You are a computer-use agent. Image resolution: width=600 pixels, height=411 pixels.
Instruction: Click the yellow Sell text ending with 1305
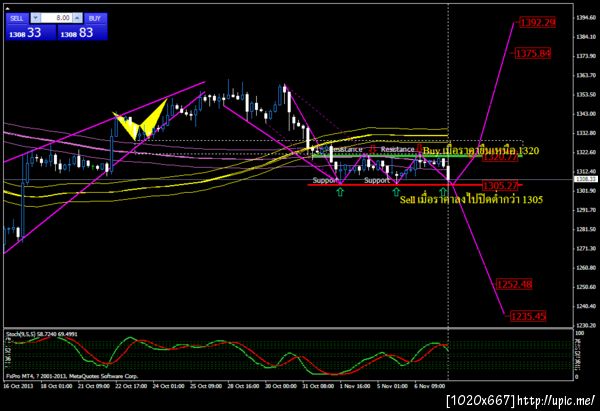471,199
